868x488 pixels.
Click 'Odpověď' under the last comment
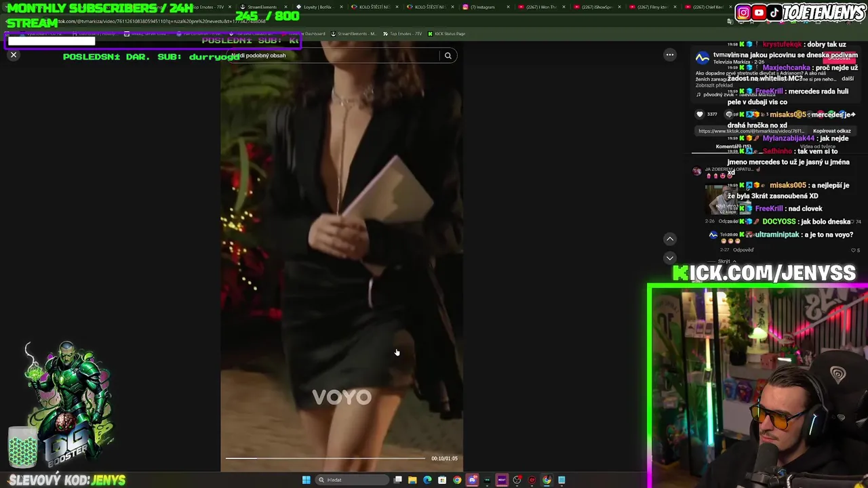tap(743, 250)
